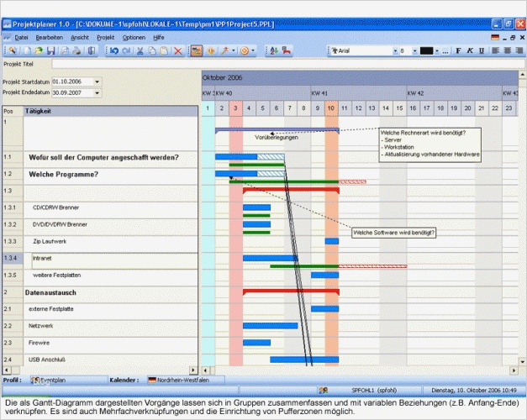
Task: Paste from clipboard
Action: 165,50
